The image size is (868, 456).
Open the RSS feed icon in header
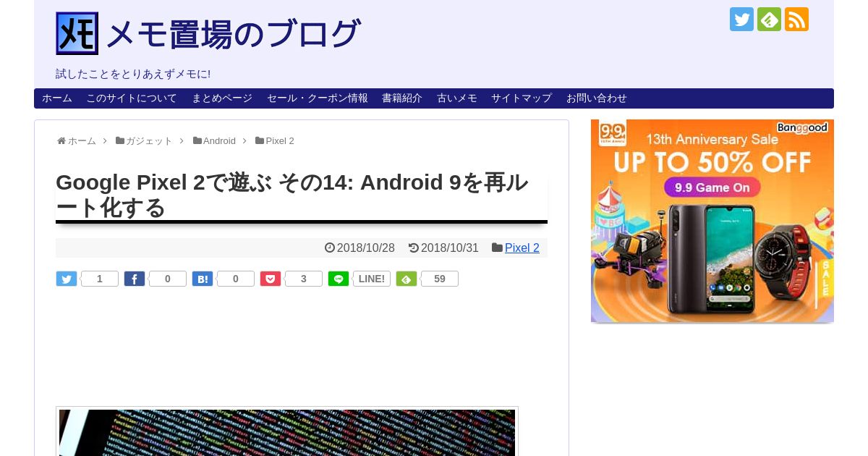coord(796,20)
